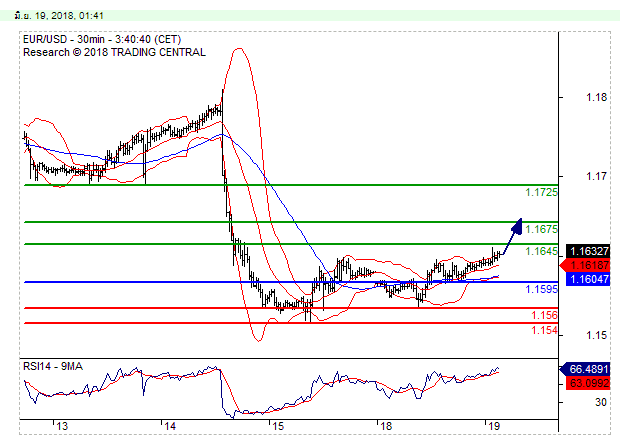Click the chart title 'EUR/USD - 30min - 3:40:40 (CET)'
Image resolution: width=620 pixels, height=441 pixels.
point(102,40)
